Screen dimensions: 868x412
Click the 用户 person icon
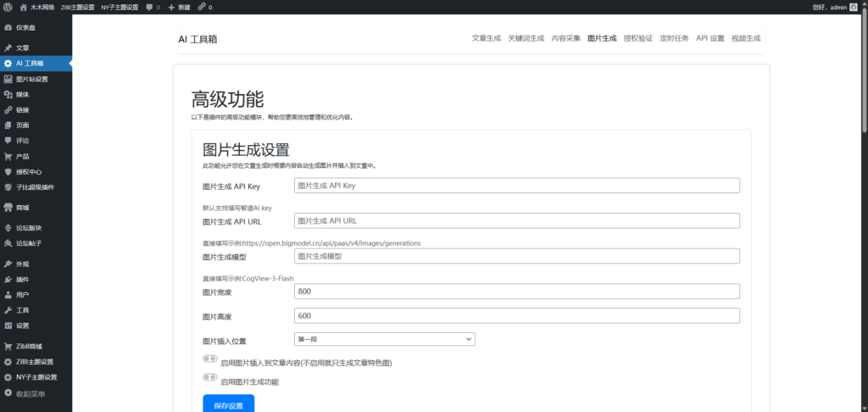(x=8, y=295)
